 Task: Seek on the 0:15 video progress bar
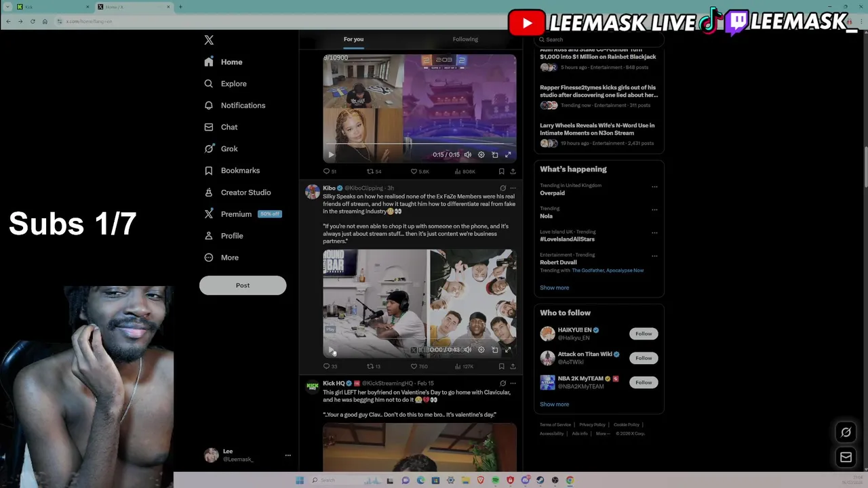click(419, 145)
